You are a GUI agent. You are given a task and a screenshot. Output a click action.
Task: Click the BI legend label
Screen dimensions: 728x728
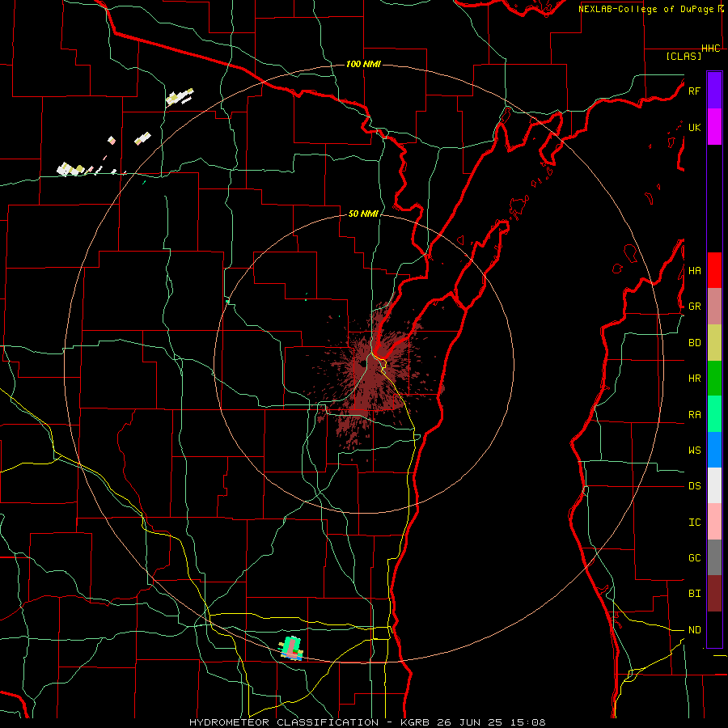(x=694, y=594)
